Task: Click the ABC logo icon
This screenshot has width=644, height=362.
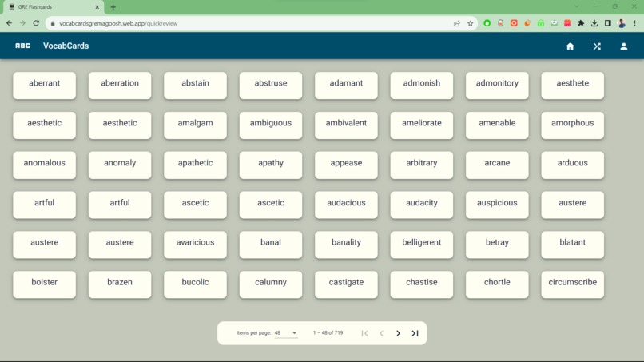Action: coord(22,46)
